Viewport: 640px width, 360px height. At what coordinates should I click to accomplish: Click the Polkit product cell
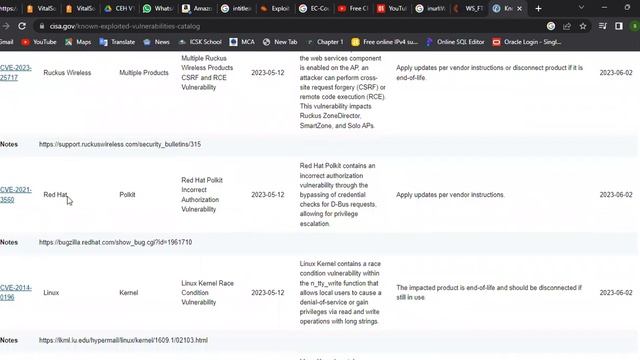(x=127, y=195)
